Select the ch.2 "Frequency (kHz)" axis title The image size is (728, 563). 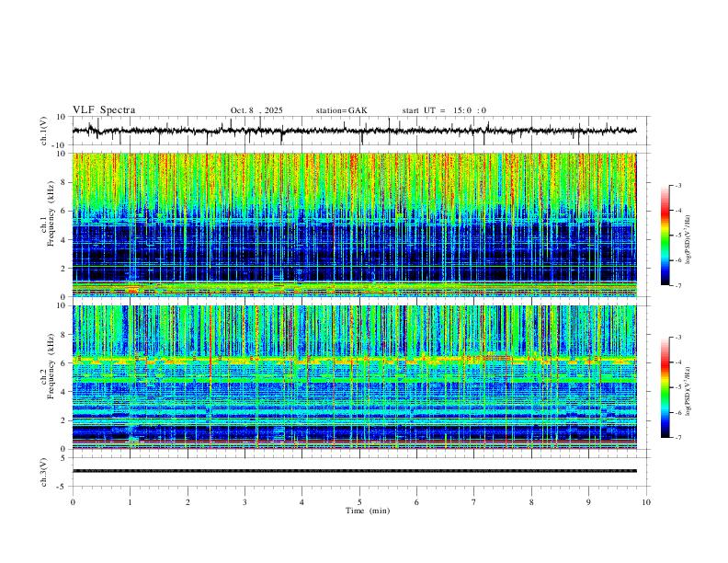pyautogui.click(x=51, y=366)
